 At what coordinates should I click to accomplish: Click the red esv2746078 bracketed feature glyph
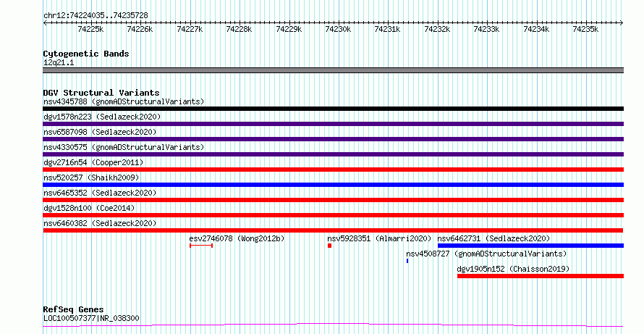(201, 246)
